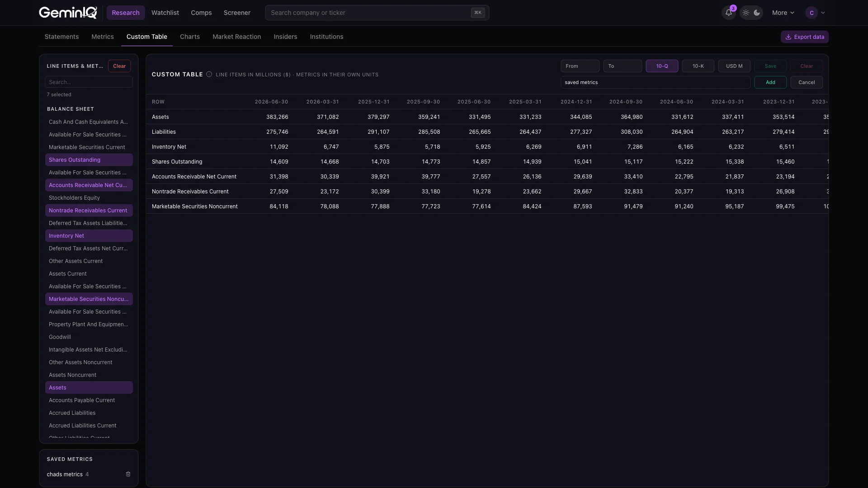
Task: Click the Save button
Action: pyautogui.click(x=770, y=66)
